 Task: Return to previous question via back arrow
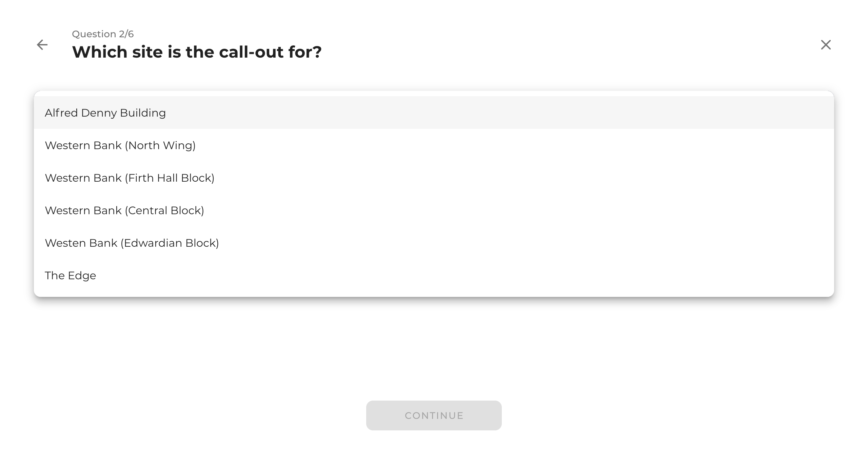click(x=42, y=44)
